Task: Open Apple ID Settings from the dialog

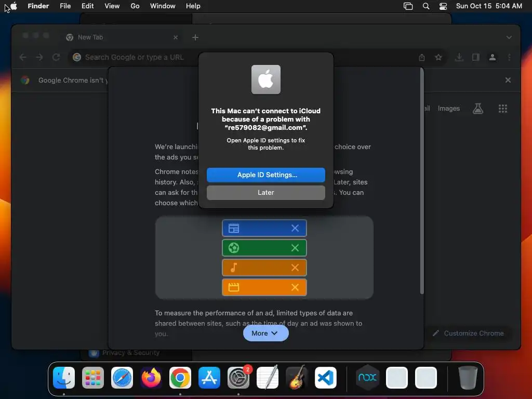Action: pyautogui.click(x=265, y=175)
